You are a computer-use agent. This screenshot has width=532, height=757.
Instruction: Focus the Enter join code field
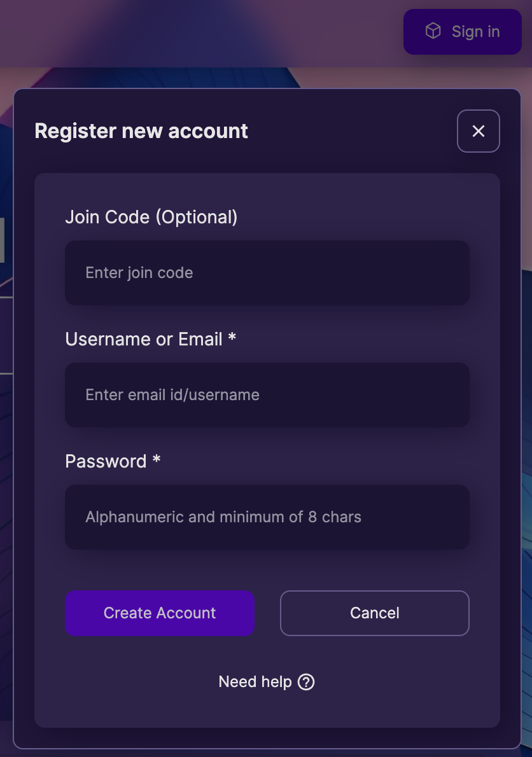tap(267, 273)
